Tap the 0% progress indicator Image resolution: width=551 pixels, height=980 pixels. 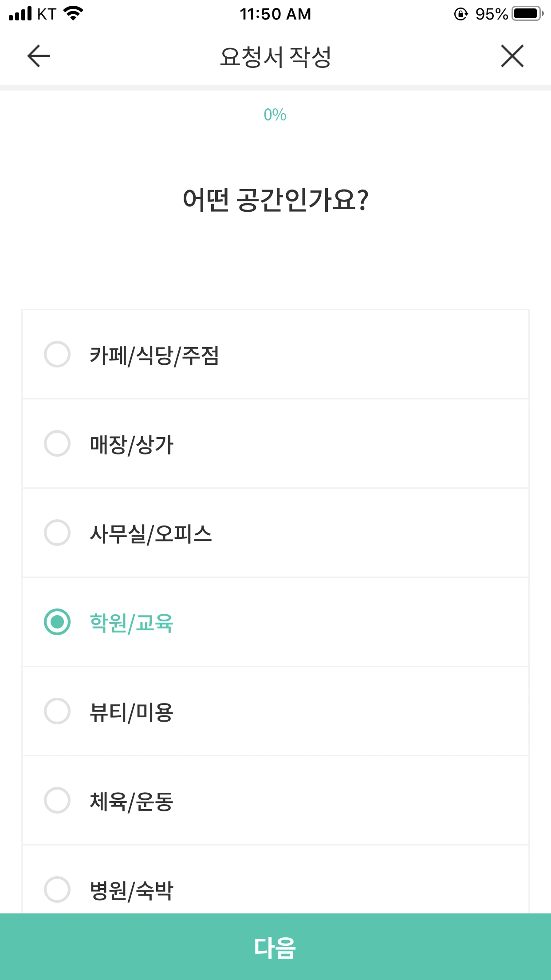tap(275, 115)
